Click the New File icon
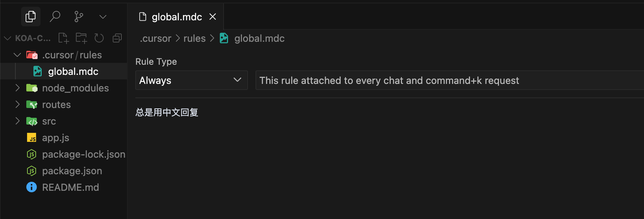Screen dimensions: 644x219 click(64, 38)
